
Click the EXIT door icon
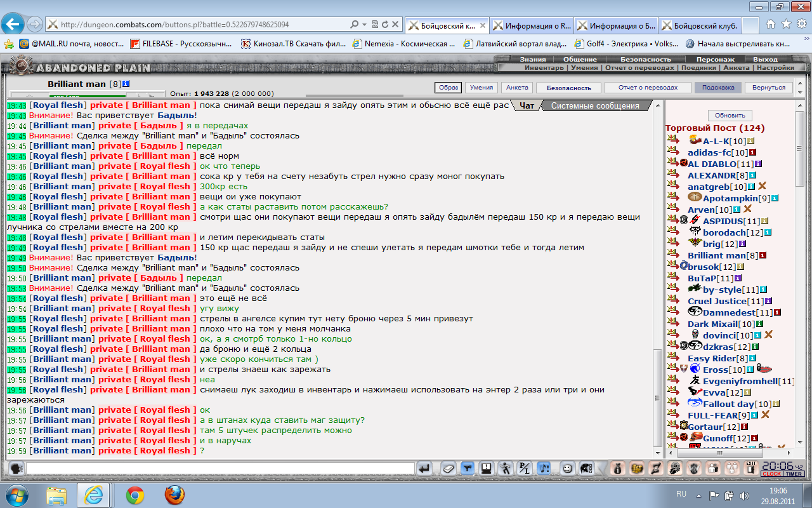[x=752, y=469]
